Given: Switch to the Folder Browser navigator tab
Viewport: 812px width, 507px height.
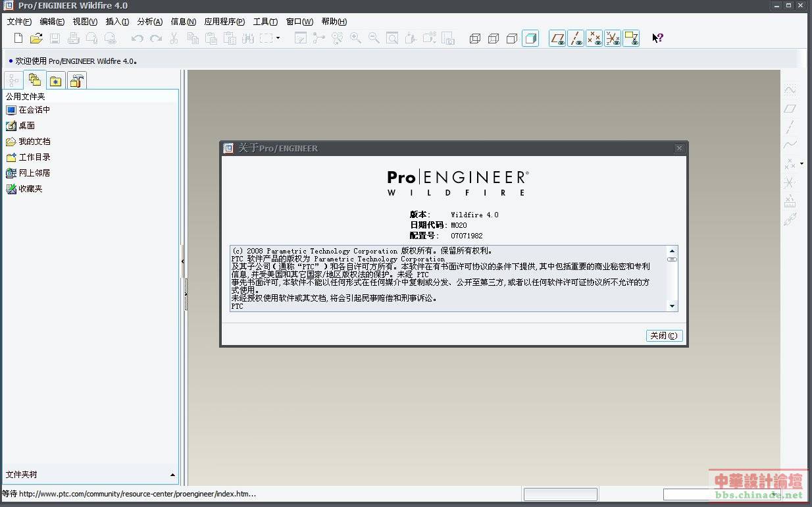Looking at the screenshot, I should [35, 80].
